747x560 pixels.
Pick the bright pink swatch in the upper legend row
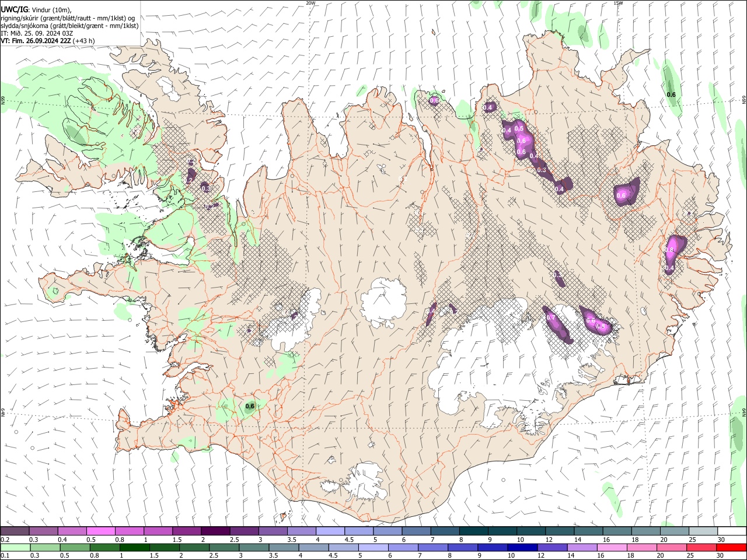pos(100,531)
